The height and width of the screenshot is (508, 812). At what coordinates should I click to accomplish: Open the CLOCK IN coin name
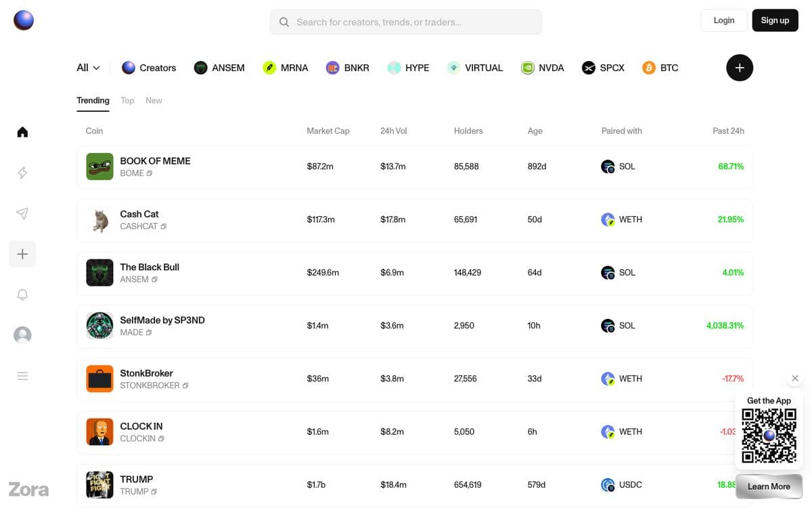[x=141, y=426]
